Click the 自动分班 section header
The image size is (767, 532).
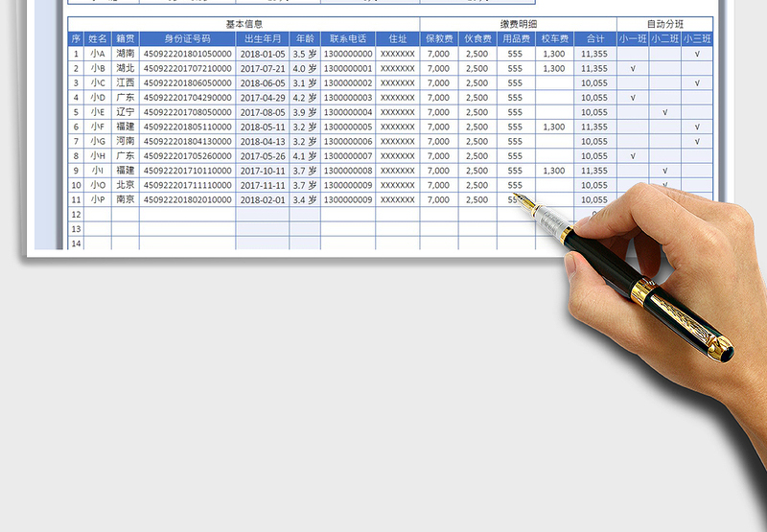click(664, 24)
